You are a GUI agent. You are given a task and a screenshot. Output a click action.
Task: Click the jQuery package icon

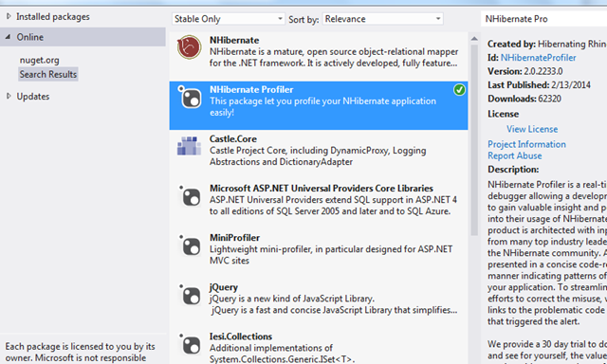coord(190,295)
